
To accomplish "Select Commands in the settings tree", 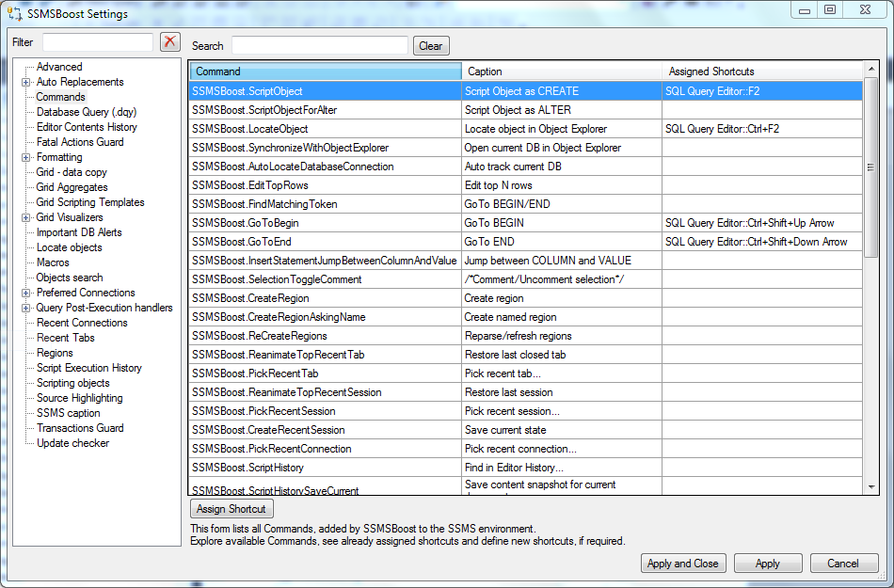I will point(60,97).
